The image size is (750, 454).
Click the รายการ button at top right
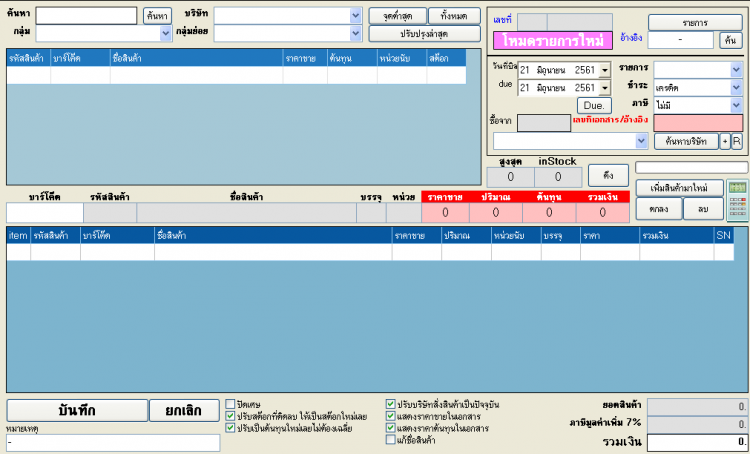coord(695,22)
